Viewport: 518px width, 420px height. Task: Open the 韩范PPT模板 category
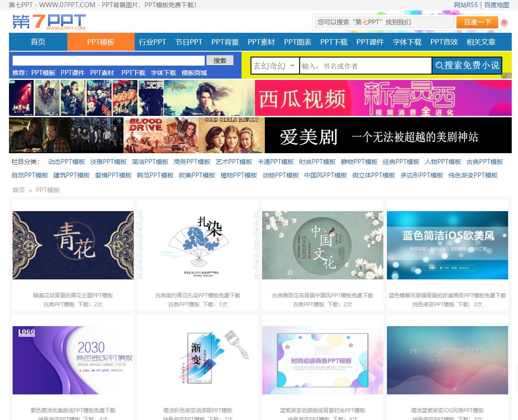click(x=155, y=175)
